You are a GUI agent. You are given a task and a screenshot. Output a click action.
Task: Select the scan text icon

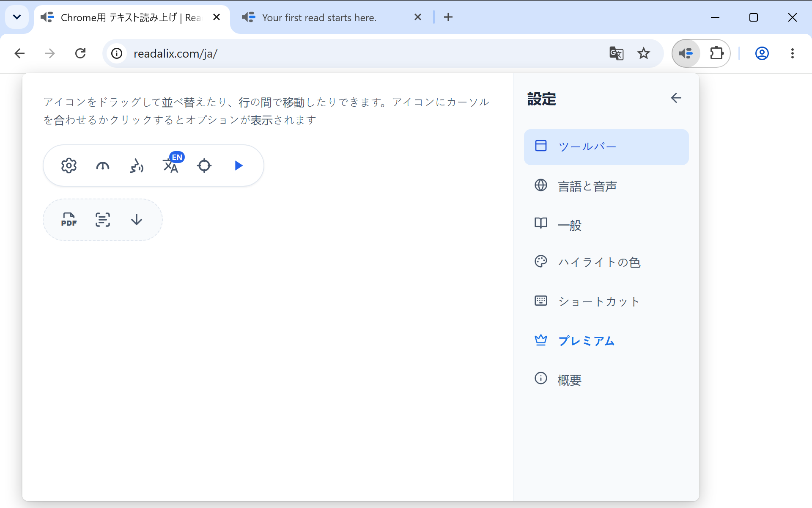click(x=103, y=220)
